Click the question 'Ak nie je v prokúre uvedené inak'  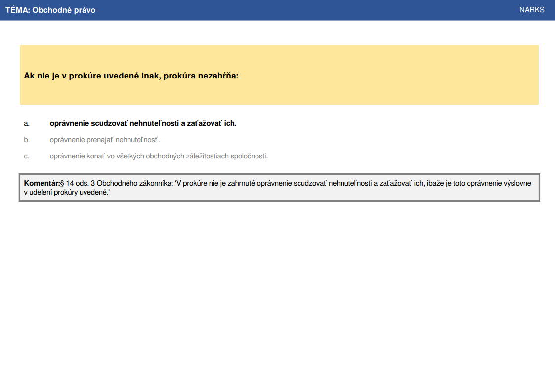point(131,76)
